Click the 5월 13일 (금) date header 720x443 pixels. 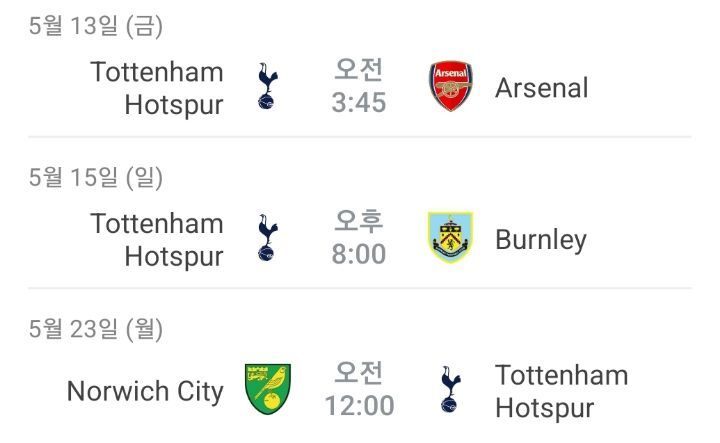(96, 26)
